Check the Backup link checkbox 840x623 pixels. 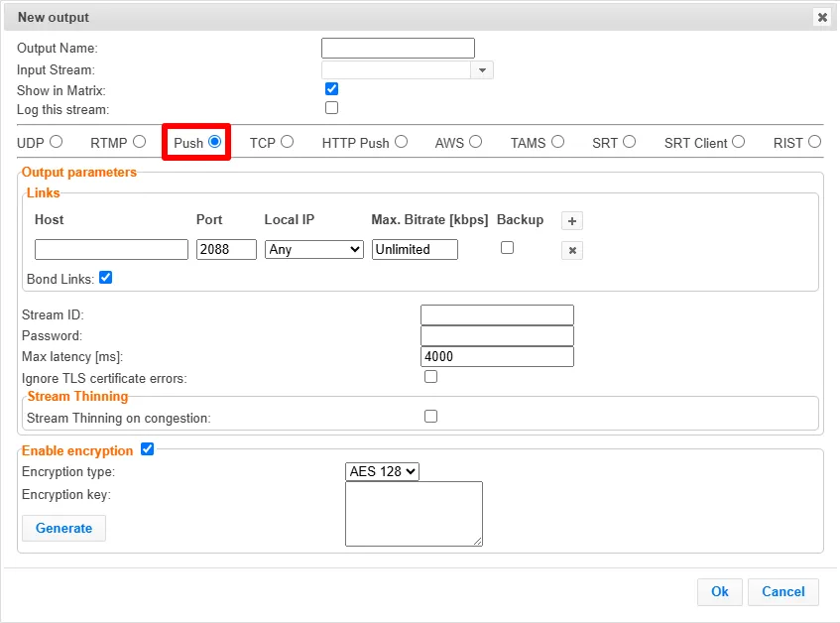[507, 247]
